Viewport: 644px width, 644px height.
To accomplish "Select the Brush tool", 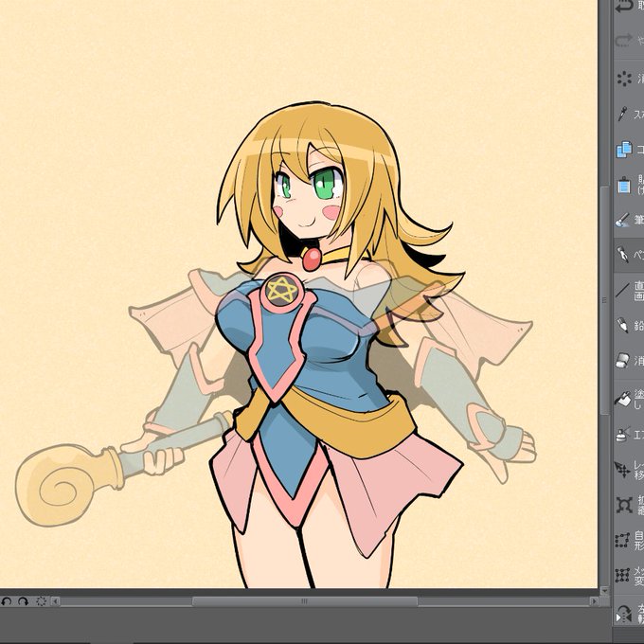I will click(623, 220).
